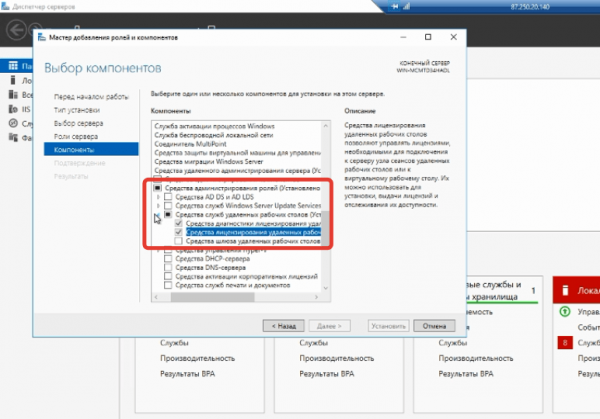The width and height of the screenshot is (600, 419).
Task: Select Средства миграции Windows Server row
Action: click(x=209, y=161)
